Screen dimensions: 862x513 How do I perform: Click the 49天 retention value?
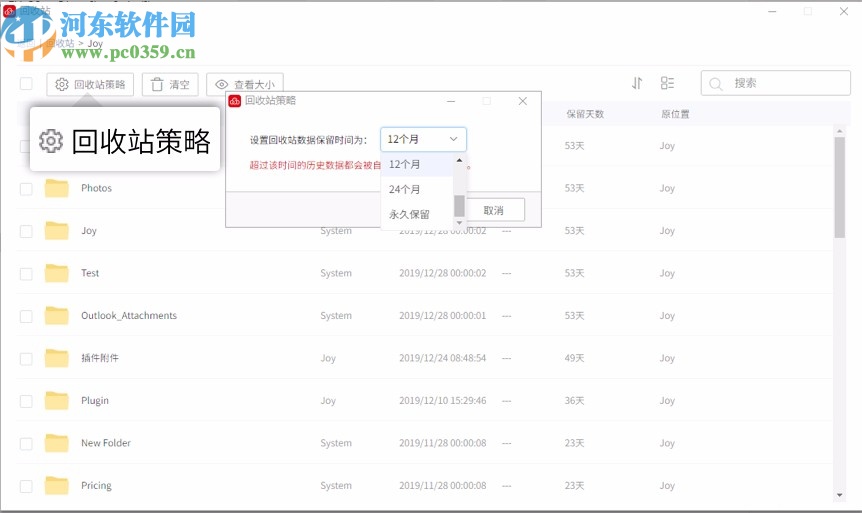point(574,358)
